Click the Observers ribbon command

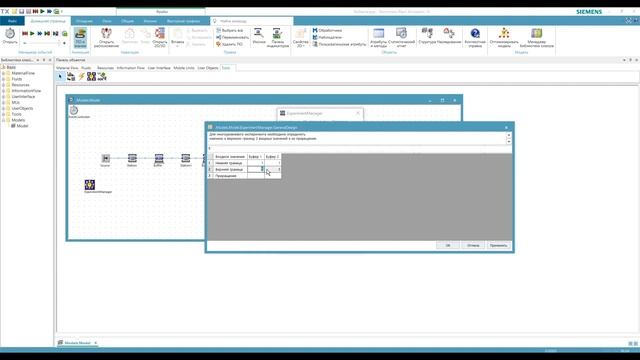pyautogui.click(x=327, y=37)
